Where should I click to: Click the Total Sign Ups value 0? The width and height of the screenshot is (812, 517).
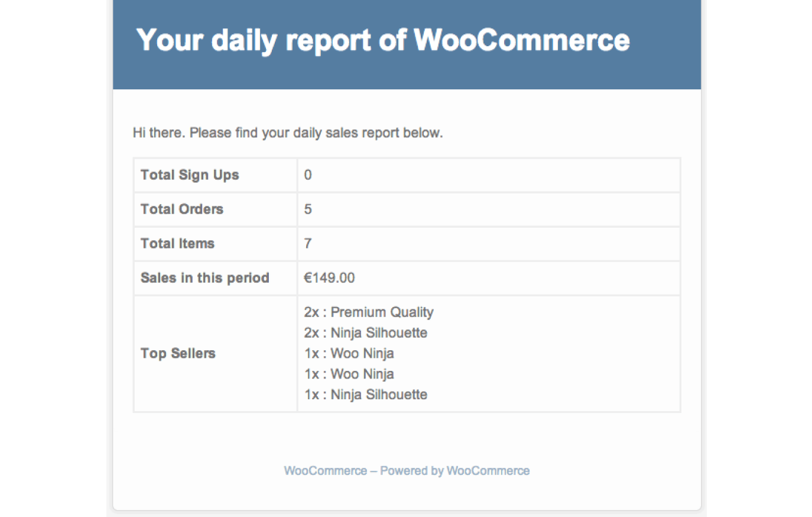coord(308,175)
